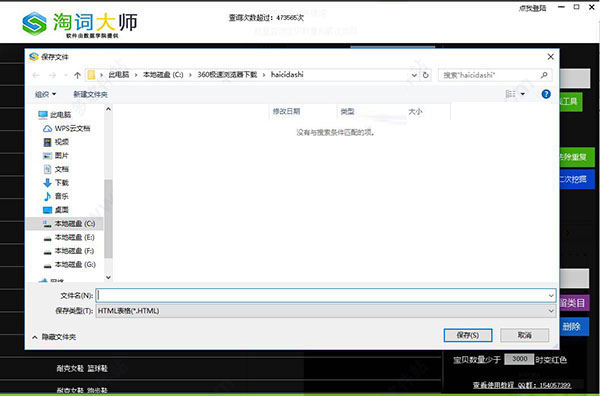Click the 此电脑 breadcrumb segment
Screen dimensions: 600x396
(119, 75)
